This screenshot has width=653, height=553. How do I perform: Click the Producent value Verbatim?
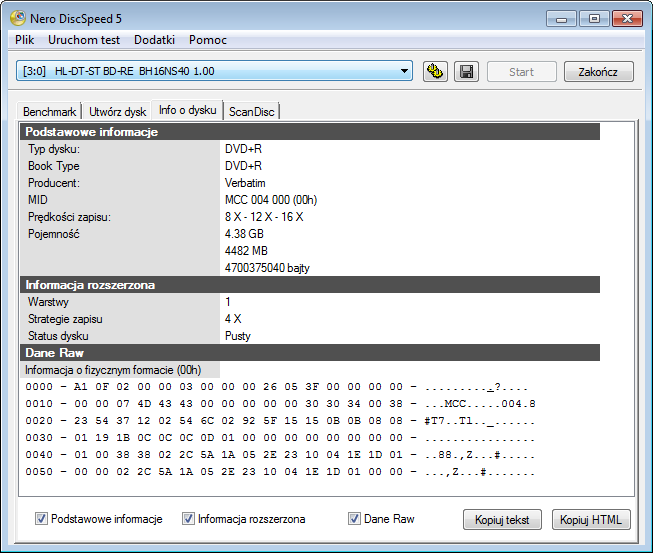(x=245, y=183)
